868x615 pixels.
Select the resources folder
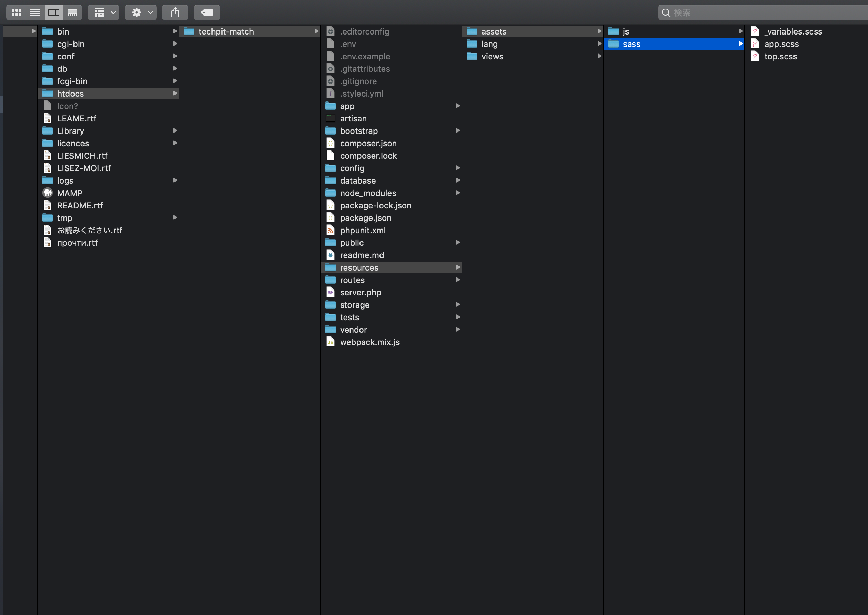pyautogui.click(x=391, y=267)
